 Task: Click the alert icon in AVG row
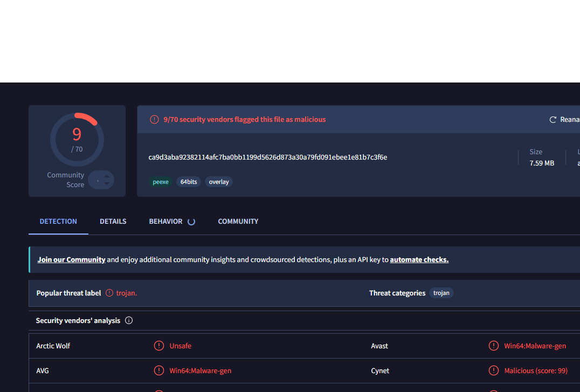158,370
